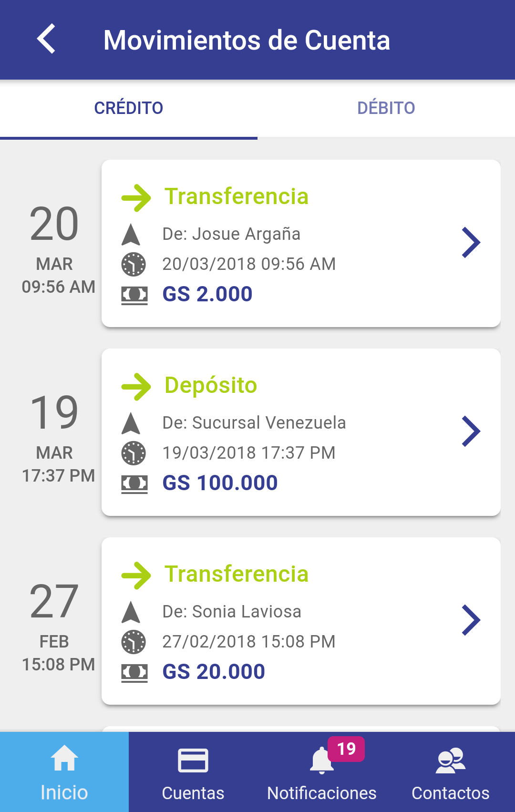Image resolution: width=515 pixels, height=812 pixels.
Task: Select the CRÉDITO tab
Action: pos(129,108)
